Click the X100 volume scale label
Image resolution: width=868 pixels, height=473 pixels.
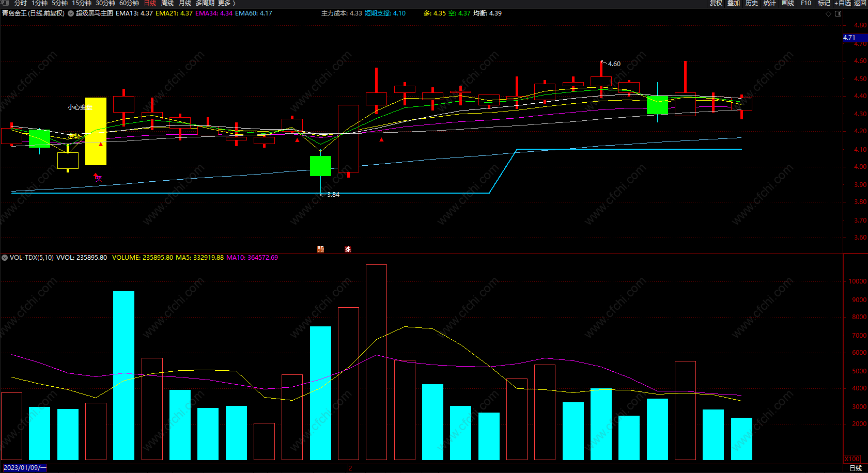pos(852,459)
